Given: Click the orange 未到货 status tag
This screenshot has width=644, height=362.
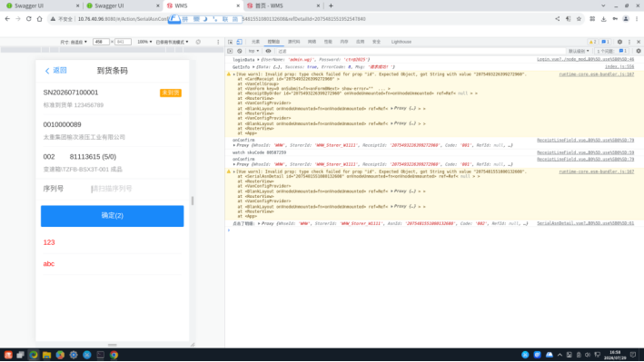Looking at the screenshot, I should 171,93.
